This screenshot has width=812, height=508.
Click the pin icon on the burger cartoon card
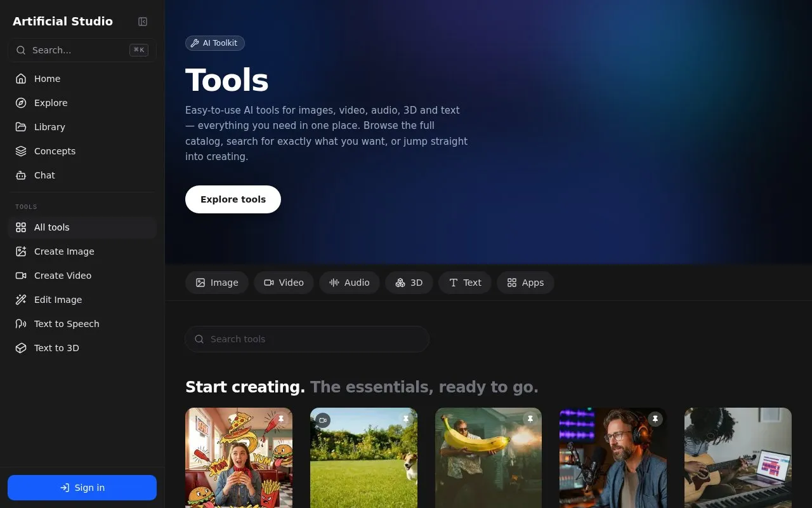pyautogui.click(x=281, y=419)
